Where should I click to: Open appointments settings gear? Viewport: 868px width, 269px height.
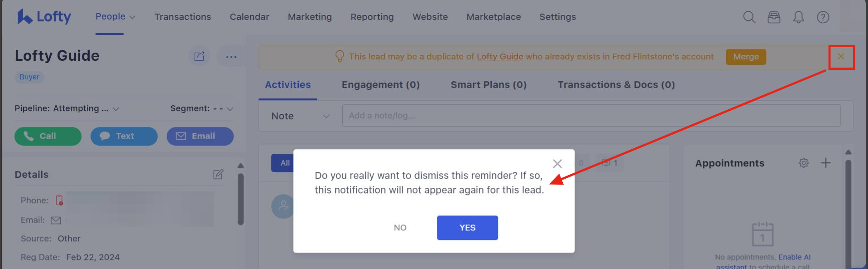pyautogui.click(x=804, y=163)
